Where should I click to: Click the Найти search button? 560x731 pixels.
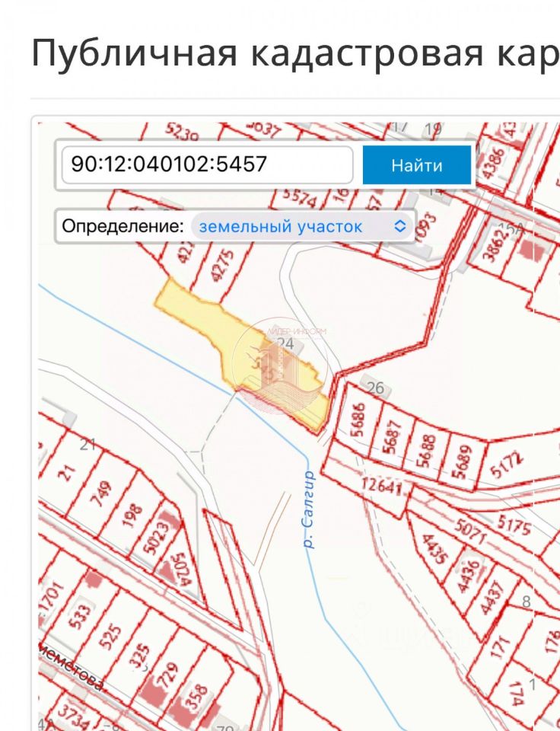pyautogui.click(x=416, y=165)
